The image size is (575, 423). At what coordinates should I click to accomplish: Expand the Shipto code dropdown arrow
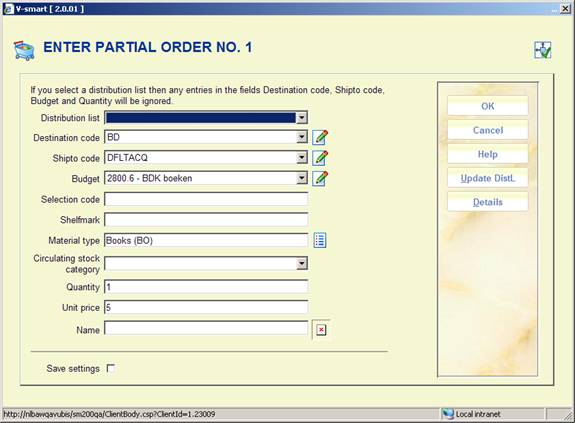click(x=301, y=158)
